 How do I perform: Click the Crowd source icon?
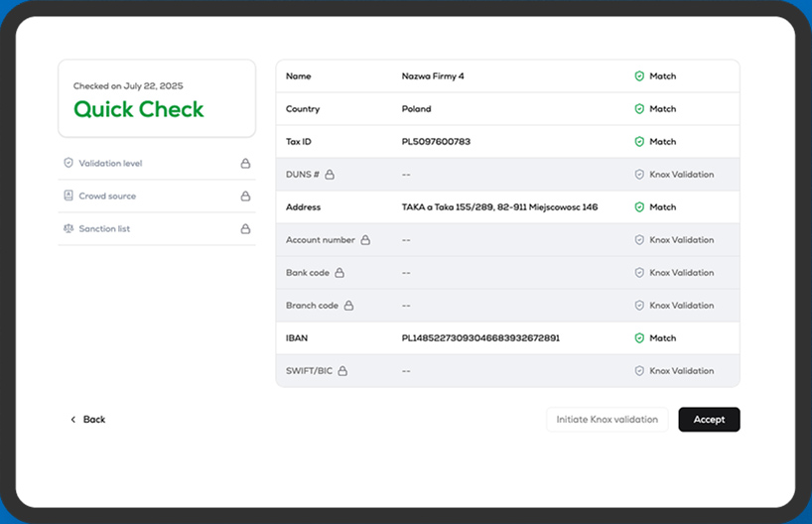coord(68,196)
